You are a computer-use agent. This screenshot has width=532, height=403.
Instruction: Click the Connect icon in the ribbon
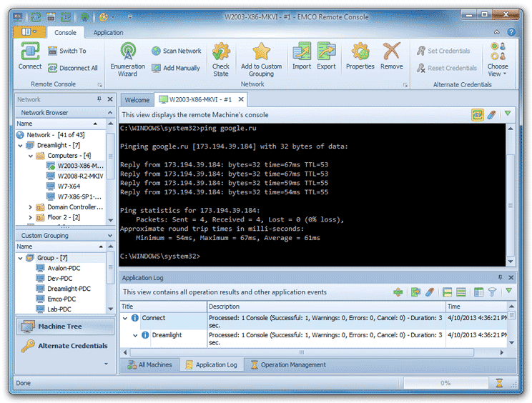pos(30,53)
